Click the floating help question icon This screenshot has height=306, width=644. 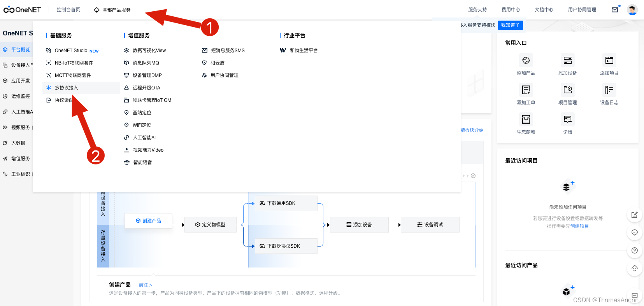coord(634,250)
